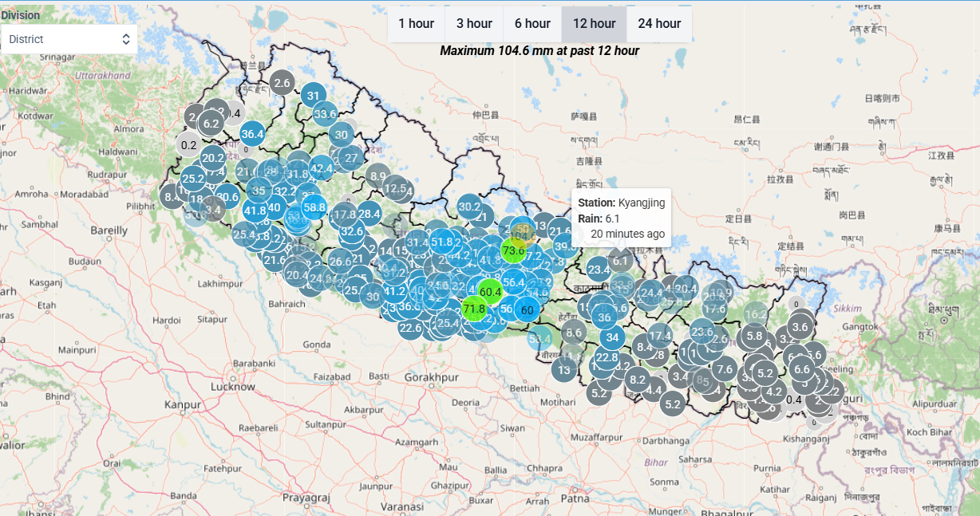Open the 22.6 rainfall marker
980x516 pixels.
[411, 327]
